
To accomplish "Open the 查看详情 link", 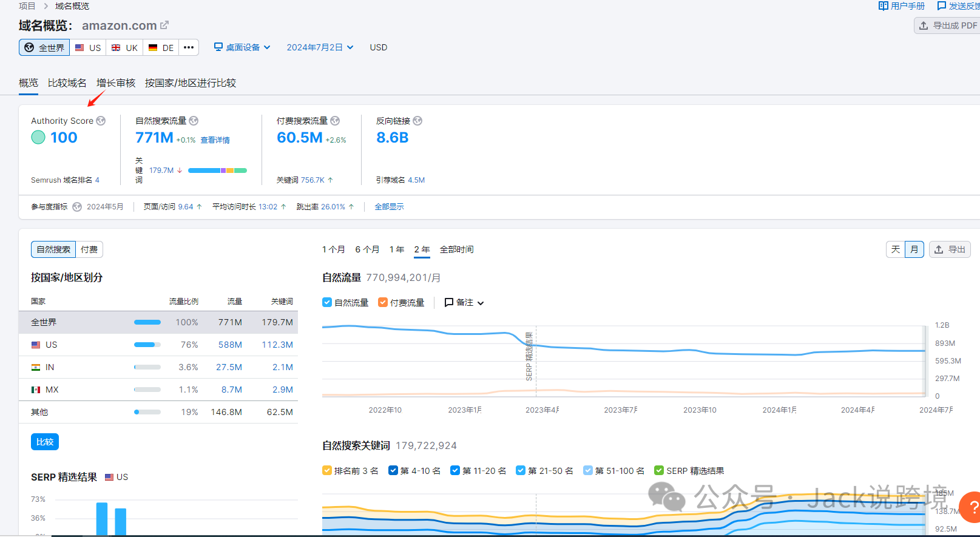I will pyautogui.click(x=215, y=140).
